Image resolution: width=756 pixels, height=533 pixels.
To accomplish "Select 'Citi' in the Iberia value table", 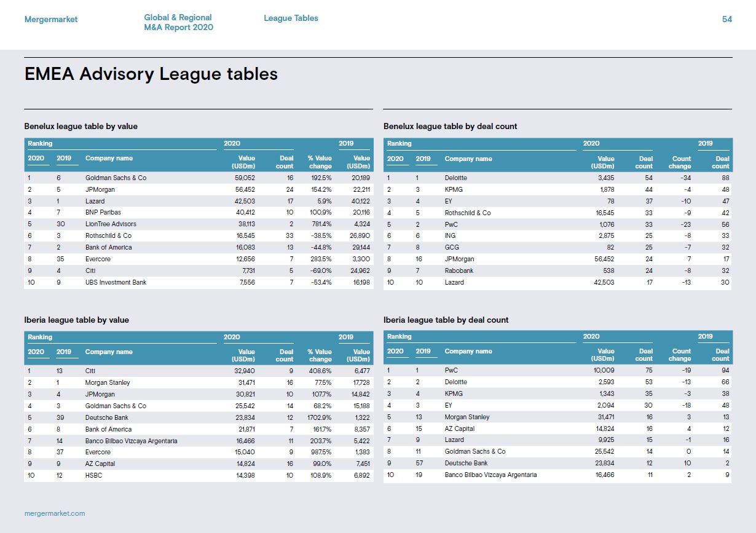I will click(x=90, y=371).
